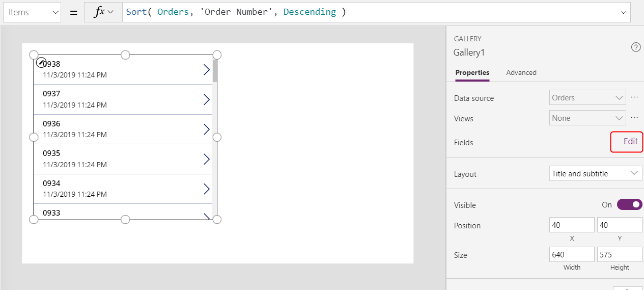Click the bottom-center gallery resize handle
The width and height of the screenshot is (644, 290).
(x=125, y=219)
